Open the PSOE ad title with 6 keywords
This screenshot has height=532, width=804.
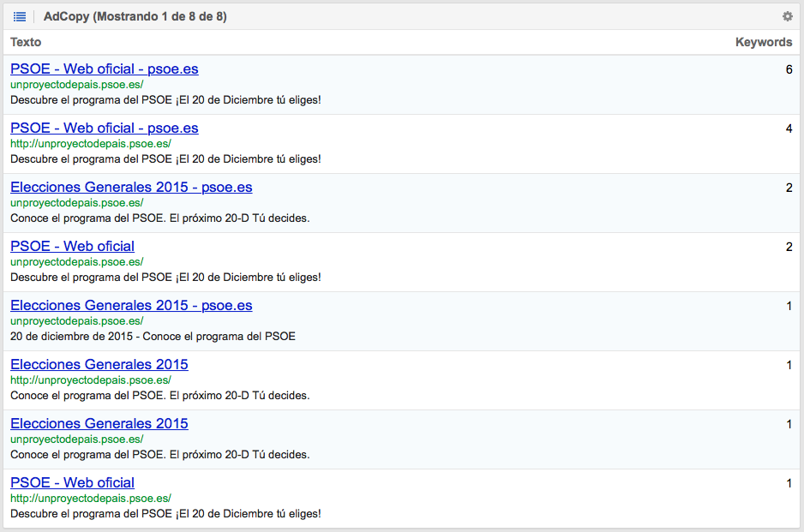point(104,69)
